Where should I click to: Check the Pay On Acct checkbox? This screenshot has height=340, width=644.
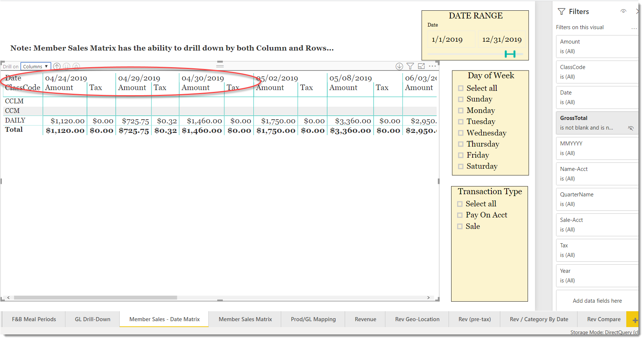click(460, 215)
